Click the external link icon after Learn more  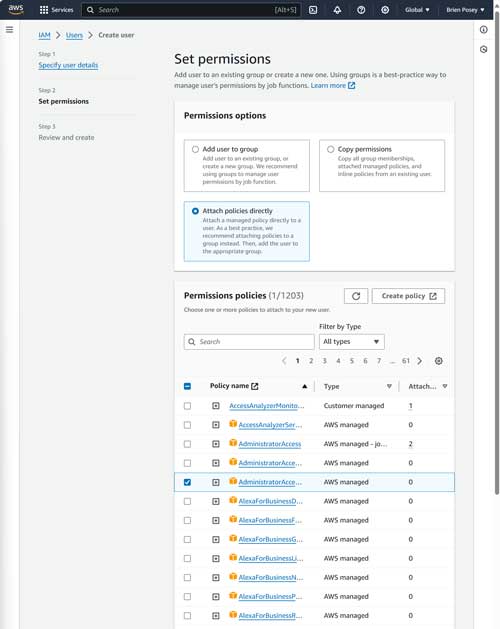point(352,85)
